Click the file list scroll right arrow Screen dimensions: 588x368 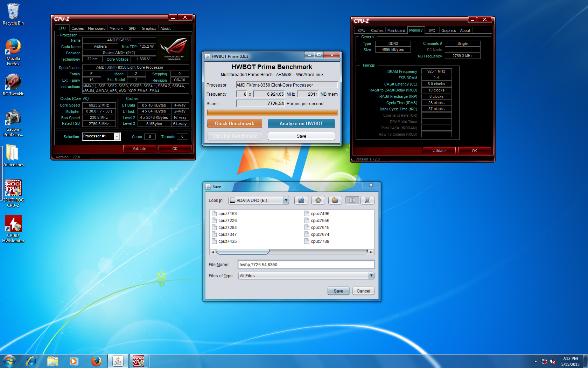point(371,252)
